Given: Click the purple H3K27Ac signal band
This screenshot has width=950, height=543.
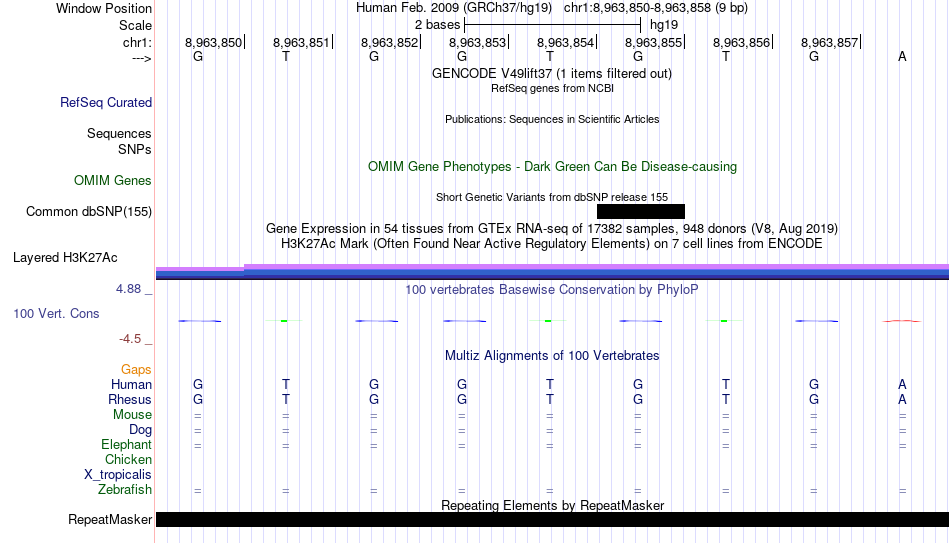Looking at the screenshot, I should coord(553,267).
